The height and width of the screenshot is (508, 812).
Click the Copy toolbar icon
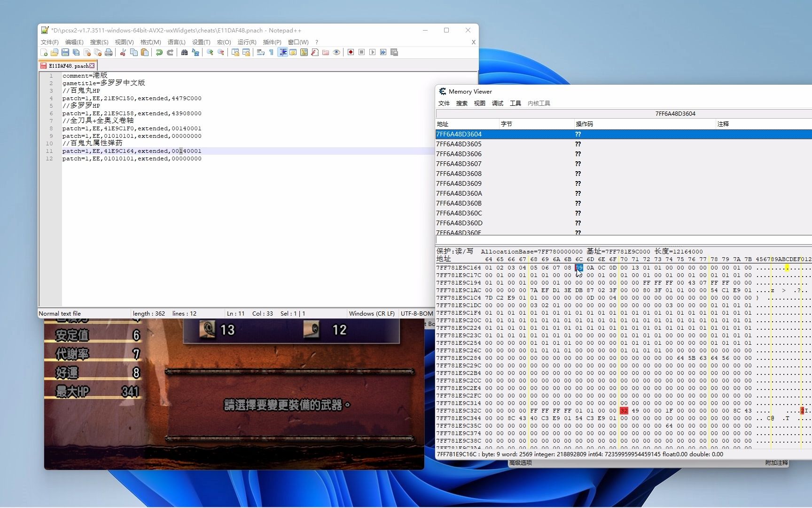click(134, 52)
